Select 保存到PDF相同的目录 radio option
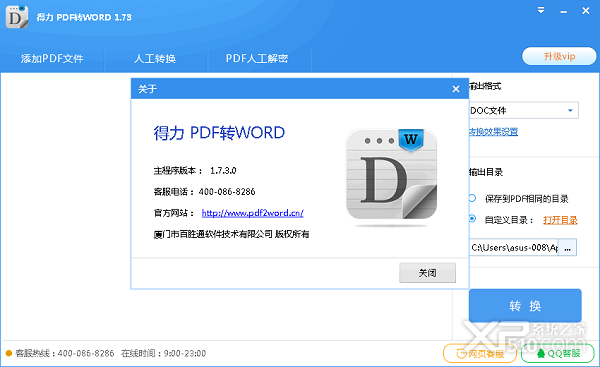This screenshot has width=600, height=367. click(473, 198)
